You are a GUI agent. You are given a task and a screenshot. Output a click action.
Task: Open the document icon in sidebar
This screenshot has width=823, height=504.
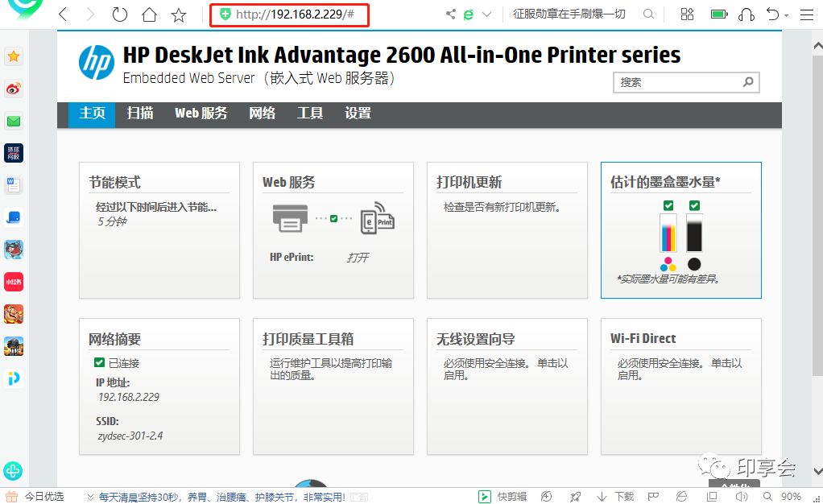[14, 185]
